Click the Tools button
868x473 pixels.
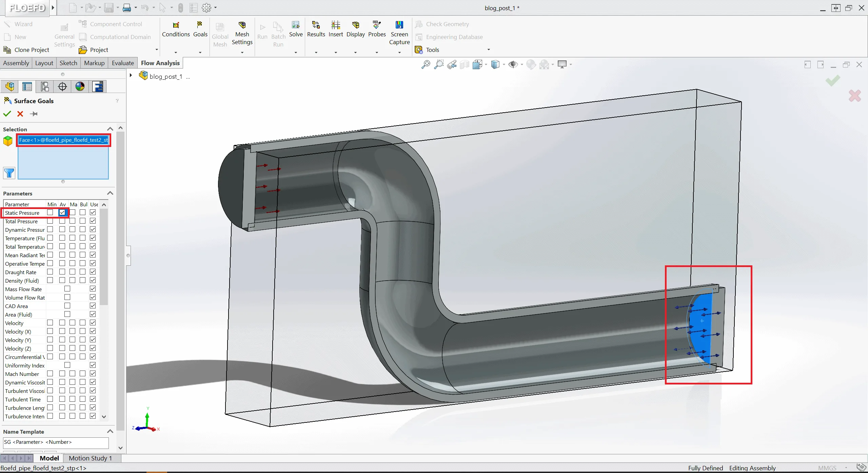pos(427,50)
